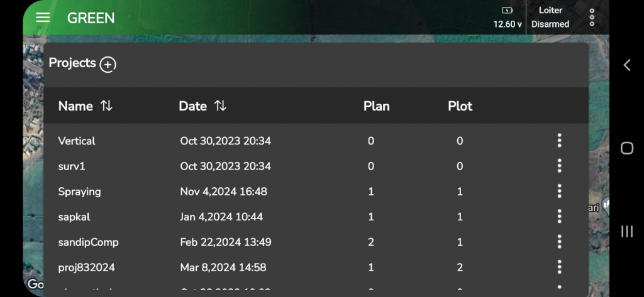The image size is (644, 297).
Task: Select the sandipComp project name
Action: click(88, 242)
